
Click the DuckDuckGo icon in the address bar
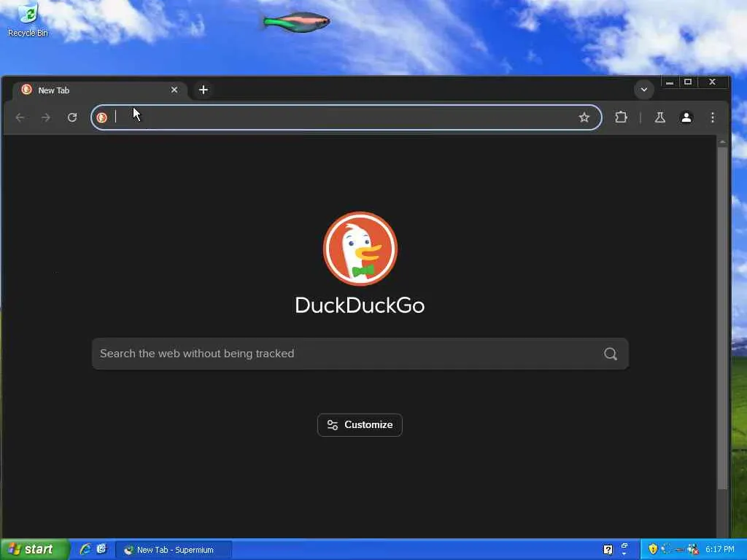coord(101,117)
